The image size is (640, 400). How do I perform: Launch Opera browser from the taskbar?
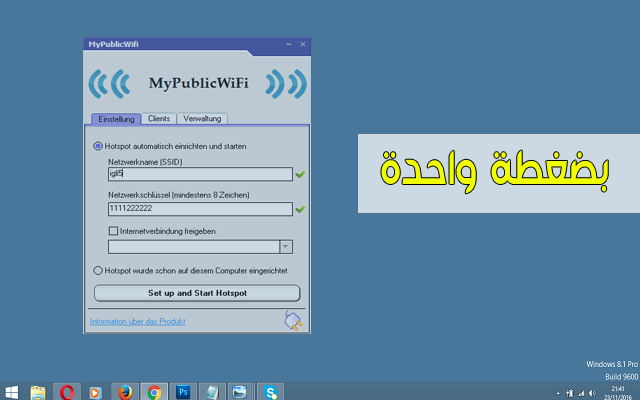[67, 393]
